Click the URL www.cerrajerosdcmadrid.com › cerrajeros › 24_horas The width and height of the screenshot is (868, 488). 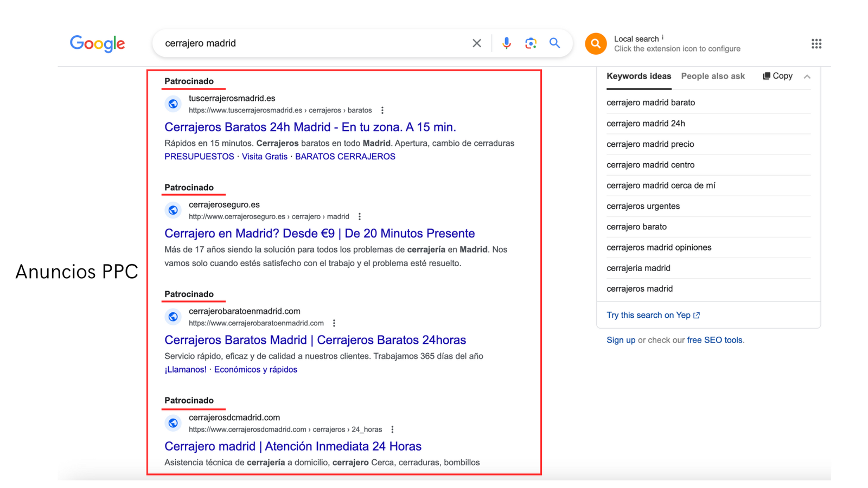(x=285, y=429)
